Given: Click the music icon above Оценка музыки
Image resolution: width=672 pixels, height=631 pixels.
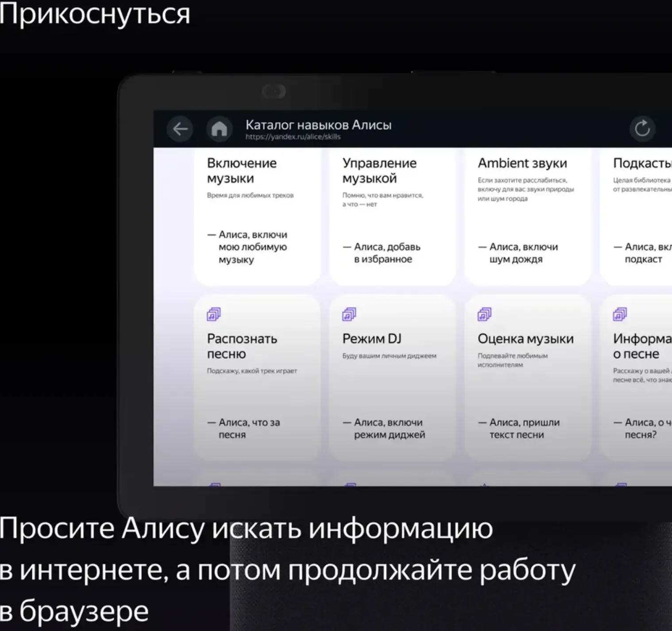Looking at the screenshot, I should pos(484,314).
